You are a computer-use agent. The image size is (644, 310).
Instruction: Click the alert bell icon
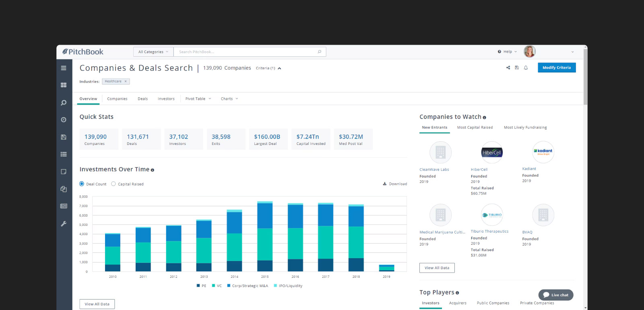point(526,68)
